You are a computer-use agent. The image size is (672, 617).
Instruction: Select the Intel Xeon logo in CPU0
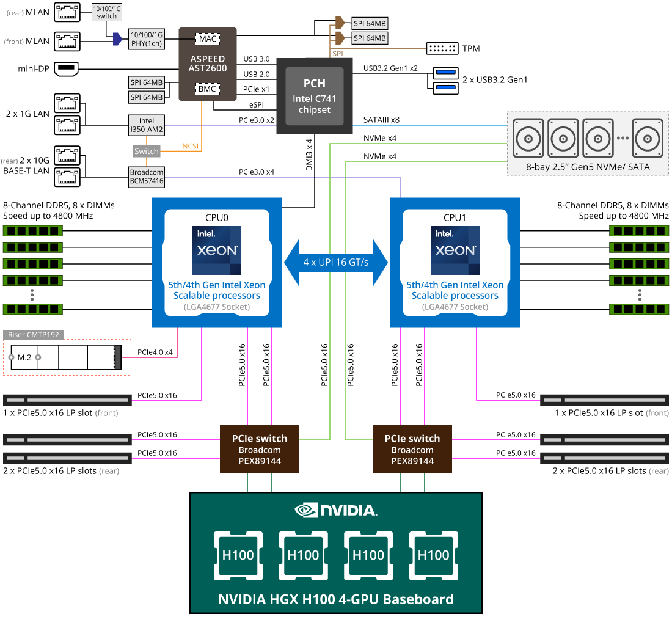(x=217, y=250)
